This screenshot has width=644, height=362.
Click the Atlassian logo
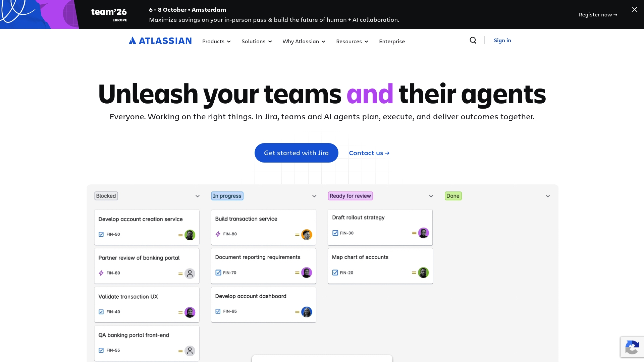160,41
